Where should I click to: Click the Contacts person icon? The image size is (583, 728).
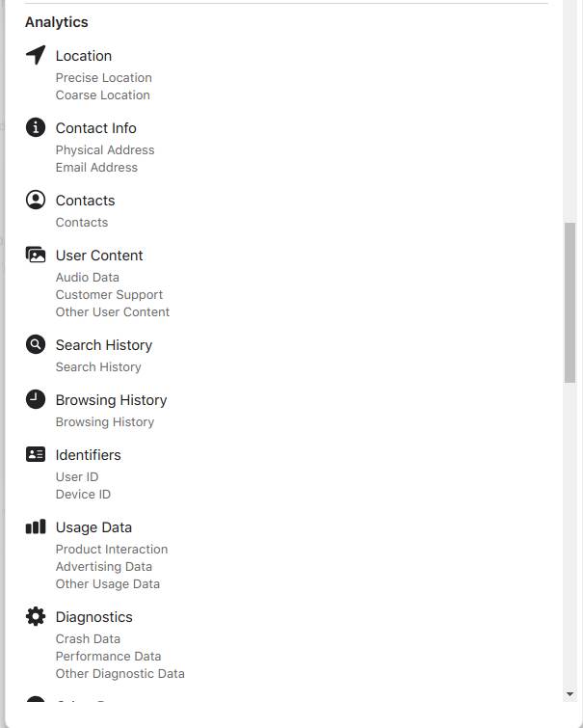pos(36,200)
